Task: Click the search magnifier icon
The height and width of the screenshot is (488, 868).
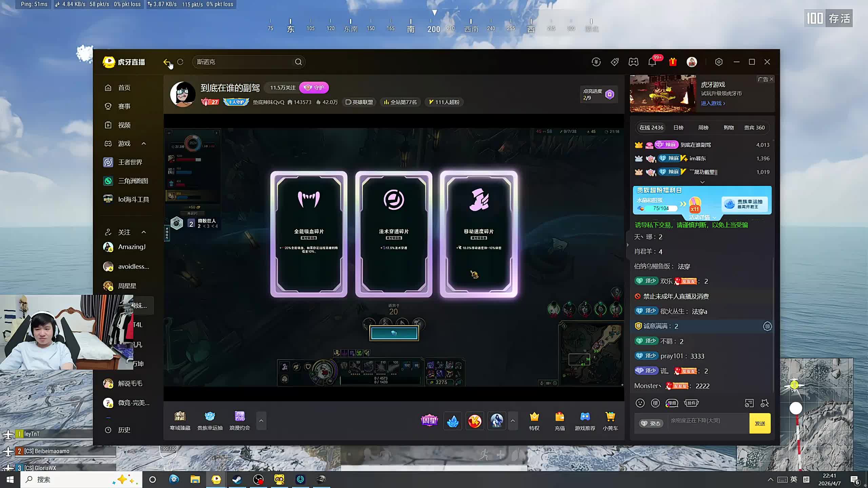Action: click(x=298, y=62)
